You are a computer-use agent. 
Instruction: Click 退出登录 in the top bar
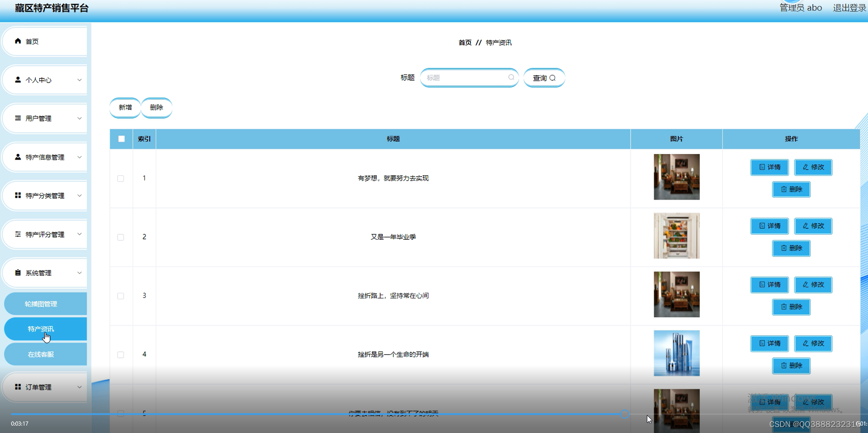[x=850, y=8]
